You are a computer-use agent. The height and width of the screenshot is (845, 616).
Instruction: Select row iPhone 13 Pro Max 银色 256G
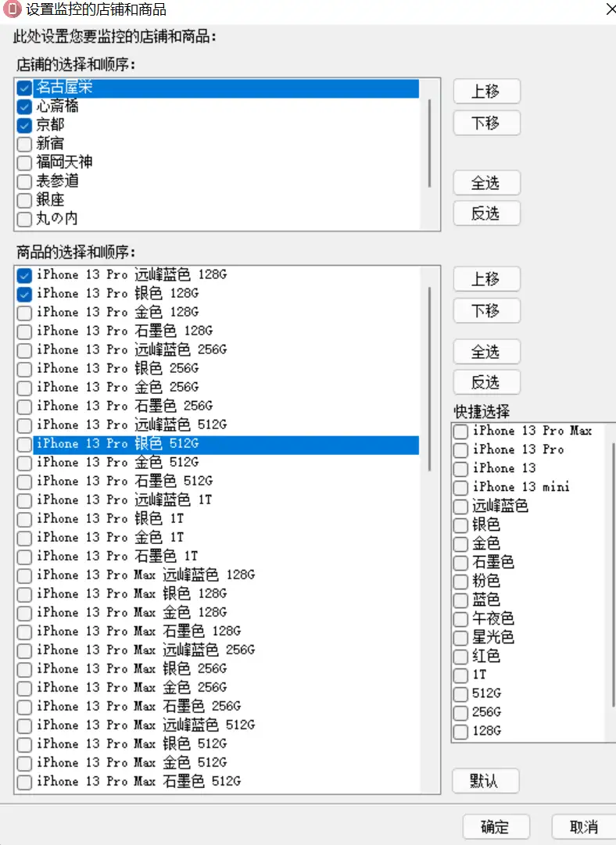pyautogui.click(x=217, y=669)
